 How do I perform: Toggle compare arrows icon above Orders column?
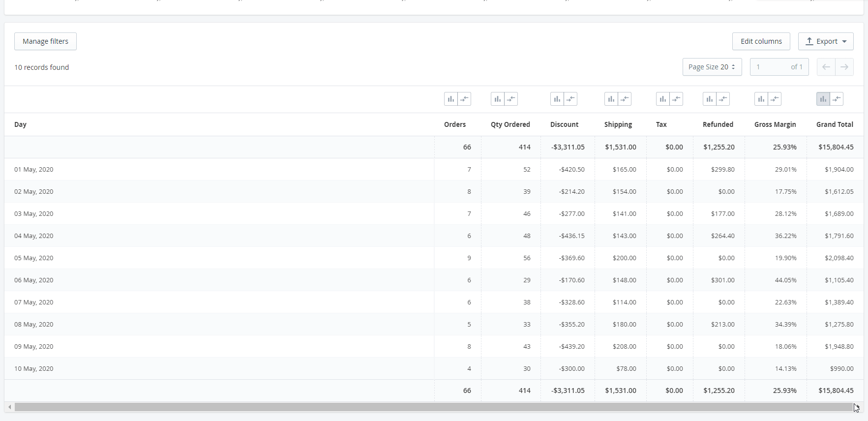pos(464,99)
